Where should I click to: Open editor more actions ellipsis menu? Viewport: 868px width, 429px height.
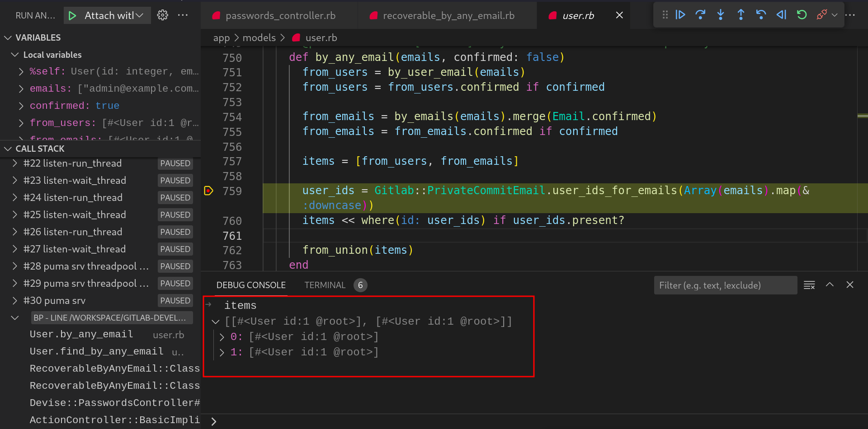coord(850,15)
